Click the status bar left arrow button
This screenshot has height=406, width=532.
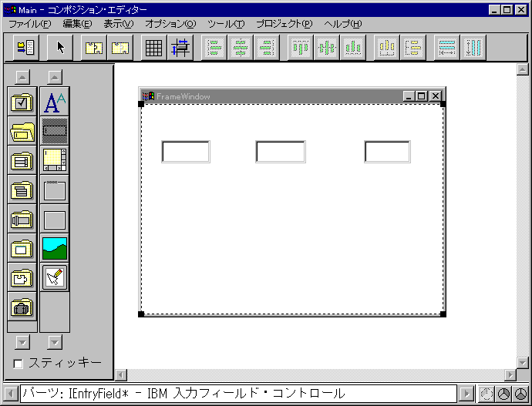[x=11, y=394]
